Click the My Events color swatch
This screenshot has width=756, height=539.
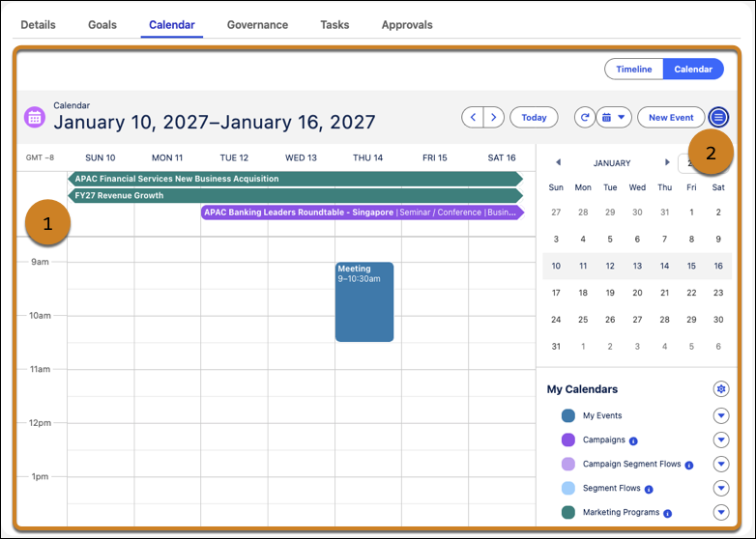(x=568, y=415)
